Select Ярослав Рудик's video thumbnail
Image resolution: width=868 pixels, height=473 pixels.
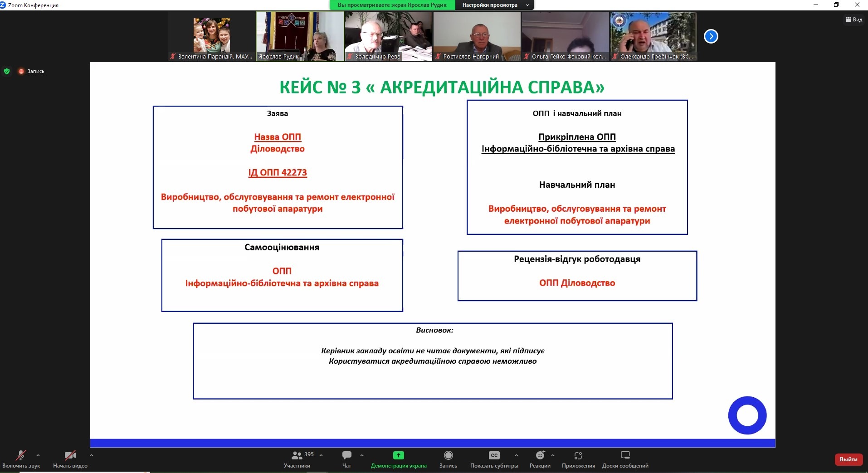(x=300, y=36)
